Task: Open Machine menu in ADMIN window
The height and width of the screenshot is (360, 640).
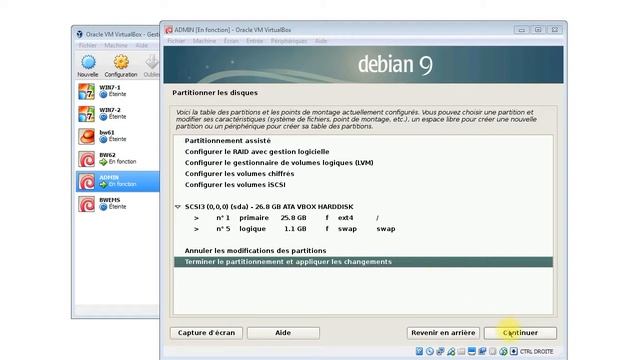Action: coord(204,41)
